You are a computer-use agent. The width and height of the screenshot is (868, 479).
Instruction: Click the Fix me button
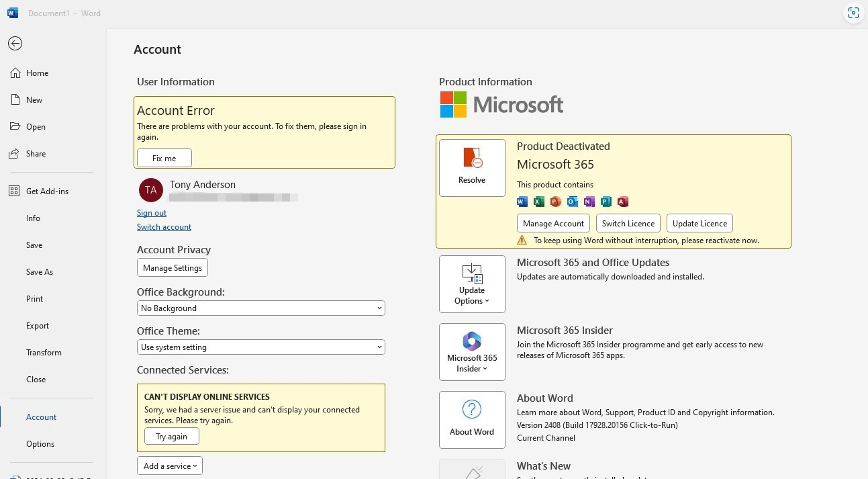pos(164,158)
